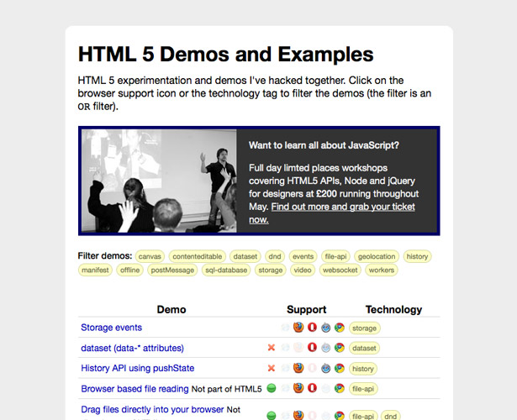Click the dnd tag in Drag files row
517x420 pixels.
coord(391,416)
